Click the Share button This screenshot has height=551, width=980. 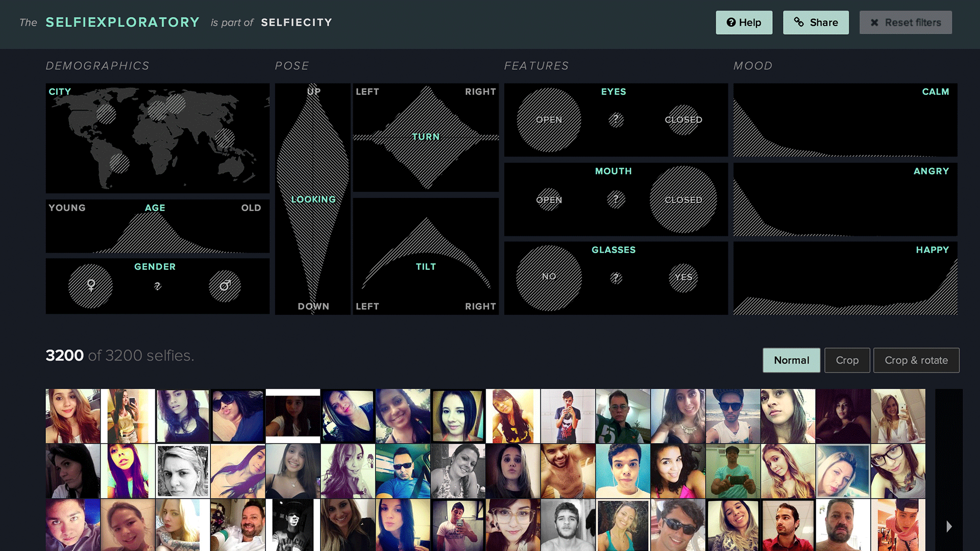pos(816,22)
